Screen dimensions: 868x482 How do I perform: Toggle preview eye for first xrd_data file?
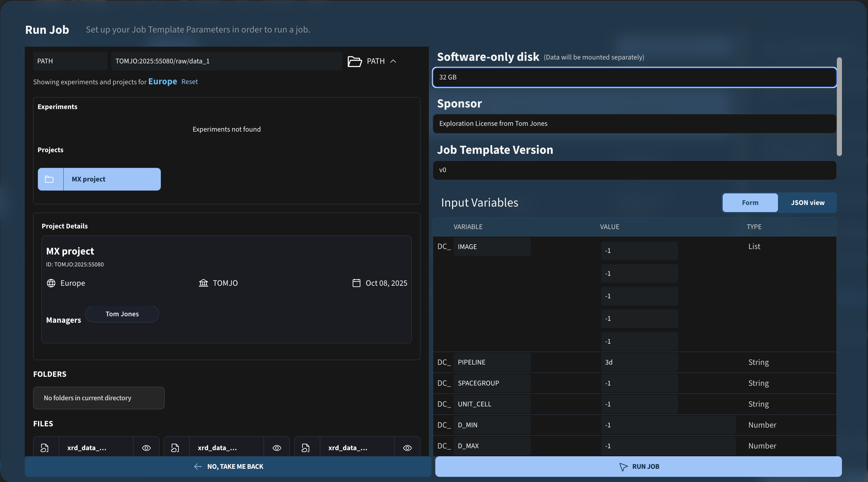point(146,448)
